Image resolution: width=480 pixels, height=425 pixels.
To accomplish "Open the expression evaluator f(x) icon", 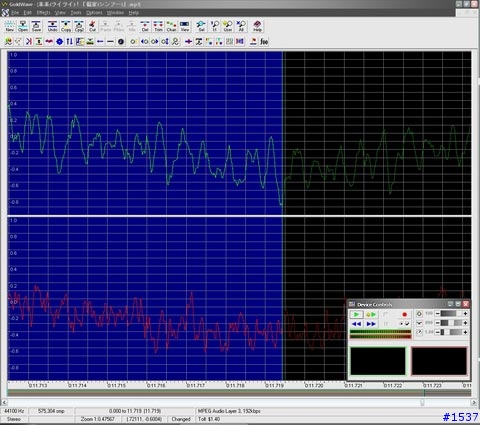I will (x=264, y=42).
